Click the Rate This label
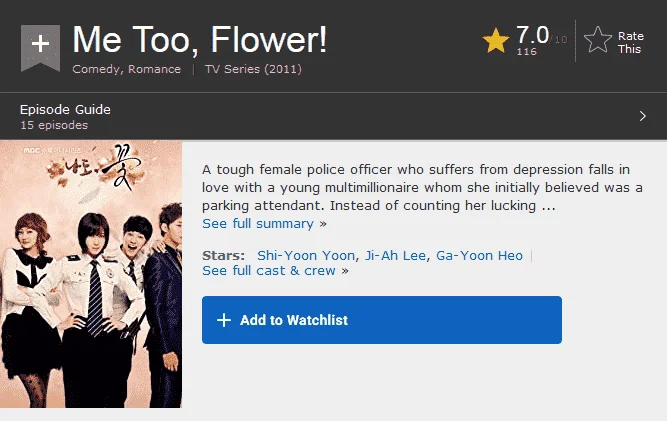Image resolution: width=667 pixels, height=421 pixels. 630,43
